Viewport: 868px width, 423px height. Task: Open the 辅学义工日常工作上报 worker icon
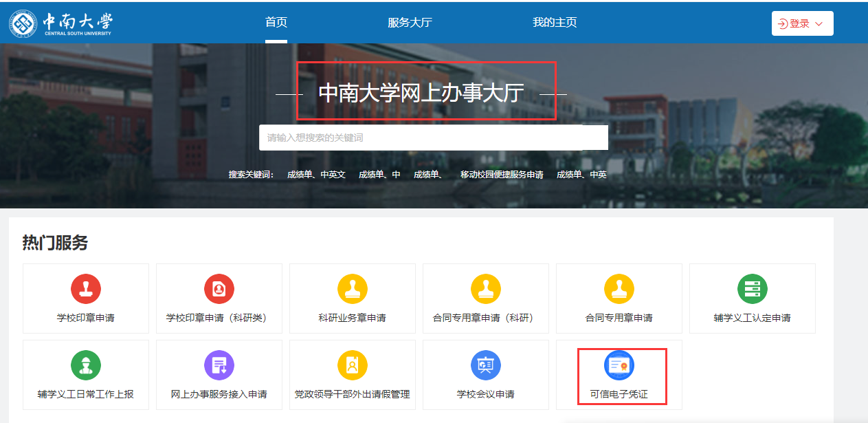pyautogui.click(x=86, y=365)
